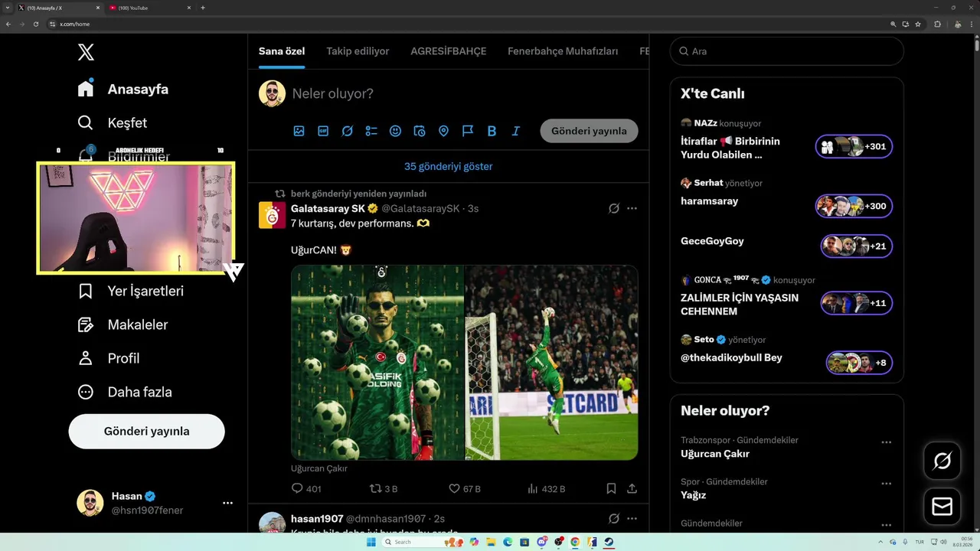The width and height of the screenshot is (980, 551).
Task: Add media image to post
Action: (x=299, y=131)
